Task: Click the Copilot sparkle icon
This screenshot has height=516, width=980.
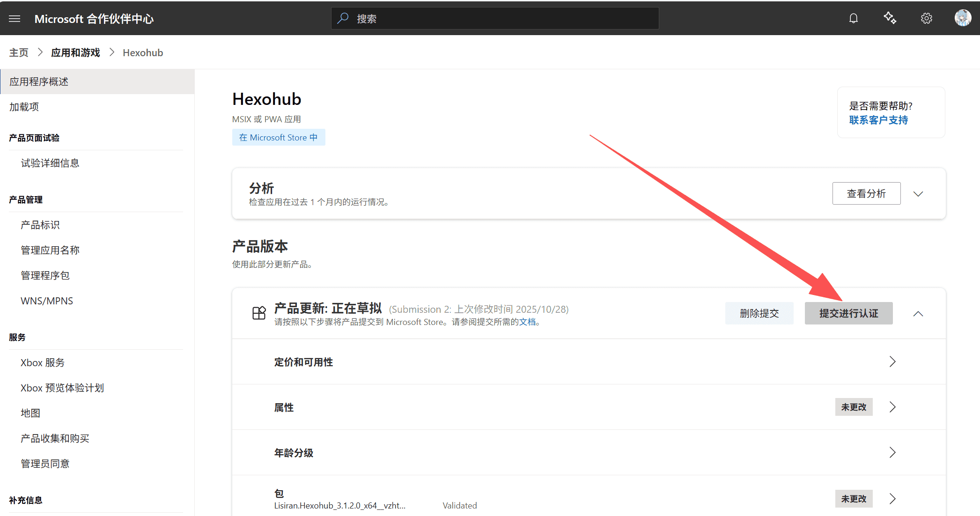Action: click(890, 19)
